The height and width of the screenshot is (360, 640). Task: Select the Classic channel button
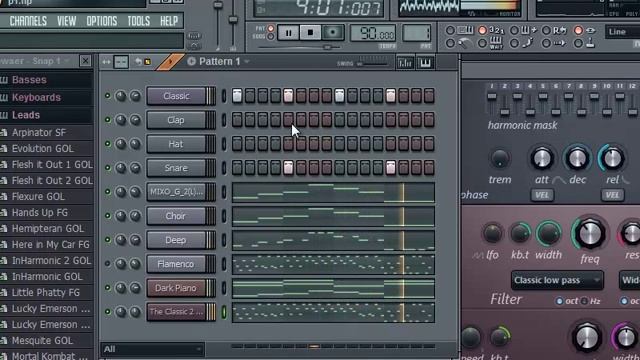click(x=176, y=96)
